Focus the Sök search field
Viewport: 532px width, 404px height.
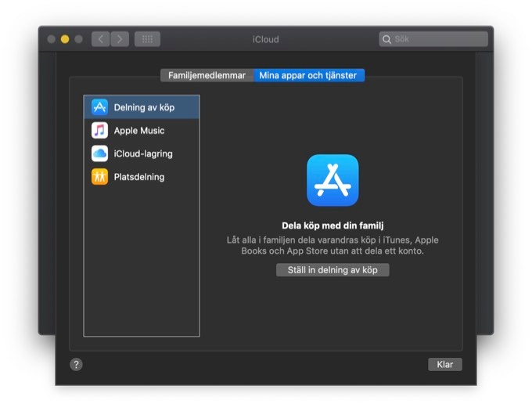[x=438, y=39]
